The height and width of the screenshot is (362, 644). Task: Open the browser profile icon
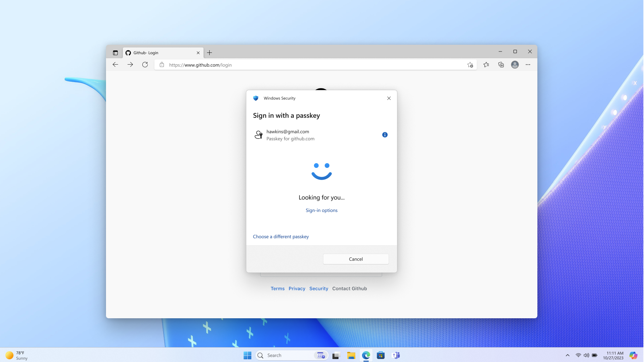pos(514,65)
